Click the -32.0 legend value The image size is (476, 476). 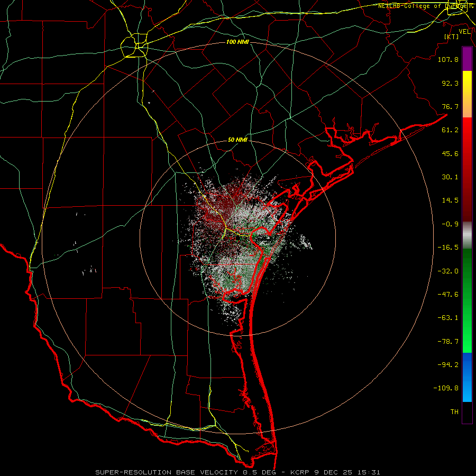[x=448, y=271]
